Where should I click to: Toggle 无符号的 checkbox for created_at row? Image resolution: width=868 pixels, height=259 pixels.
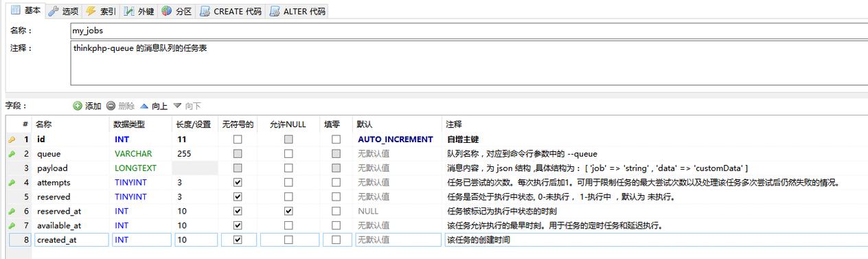coord(238,240)
